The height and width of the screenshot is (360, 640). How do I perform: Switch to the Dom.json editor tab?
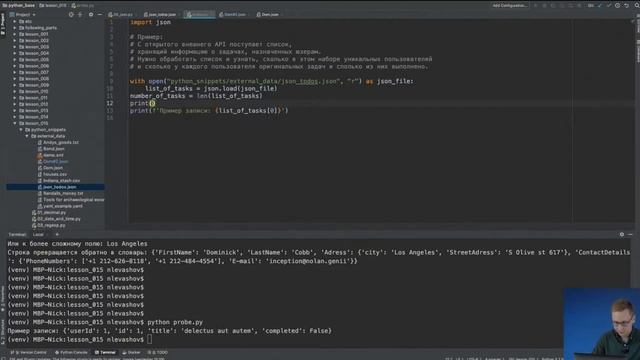[267, 14]
